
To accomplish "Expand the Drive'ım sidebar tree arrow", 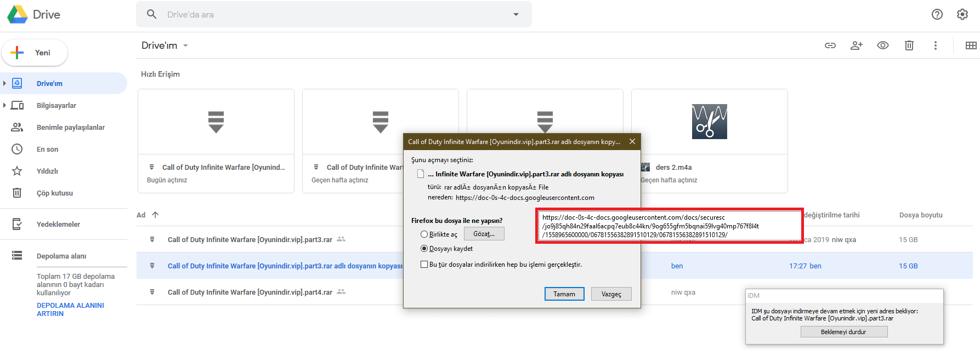I will [4, 83].
